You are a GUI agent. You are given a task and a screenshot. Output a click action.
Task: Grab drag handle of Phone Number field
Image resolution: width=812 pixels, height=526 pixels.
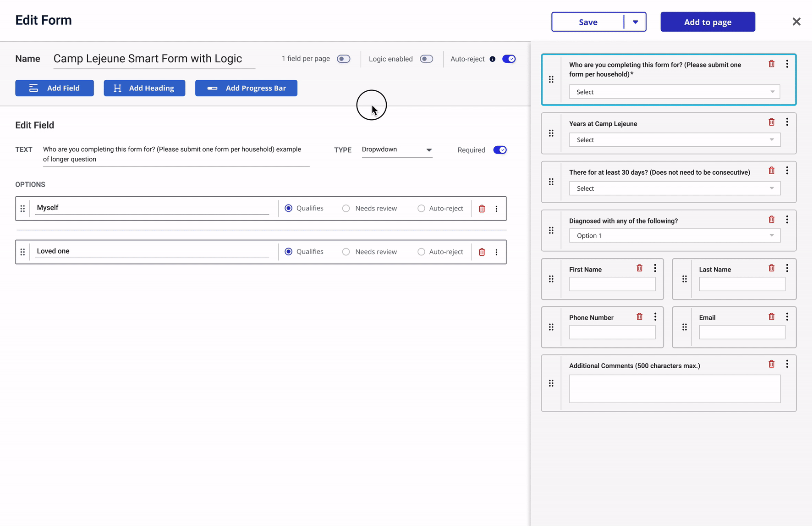[x=551, y=327]
